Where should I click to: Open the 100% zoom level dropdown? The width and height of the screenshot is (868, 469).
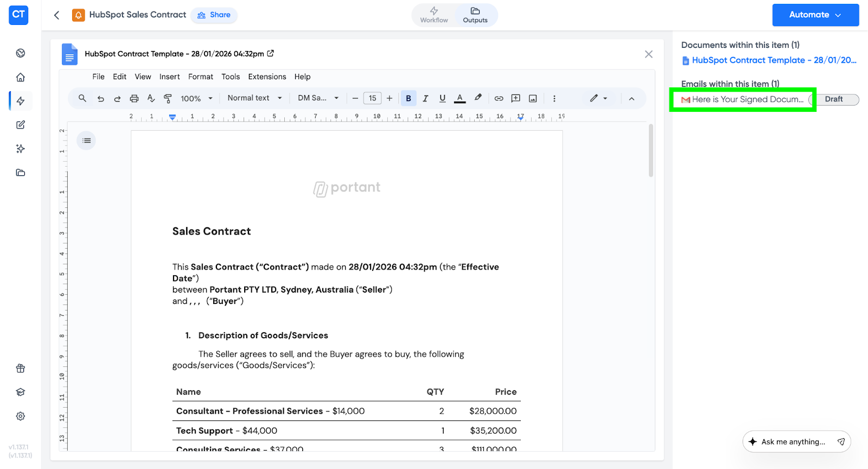pos(196,98)
